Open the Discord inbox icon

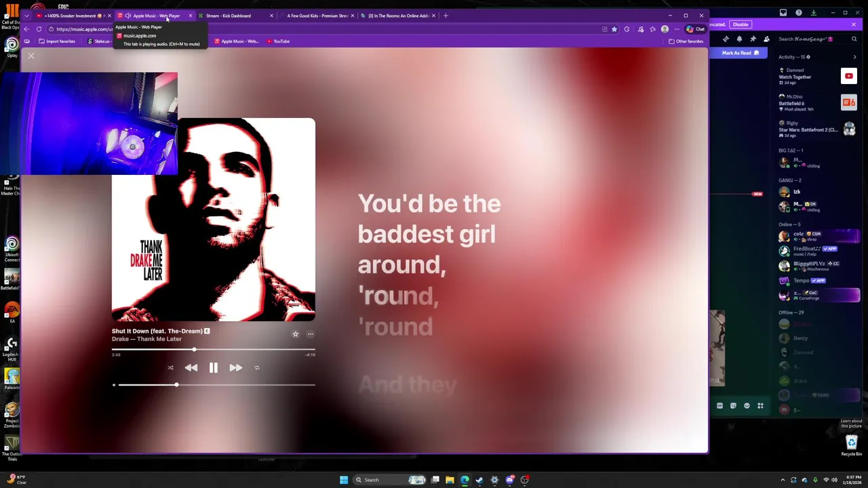[x=783, y=12]
